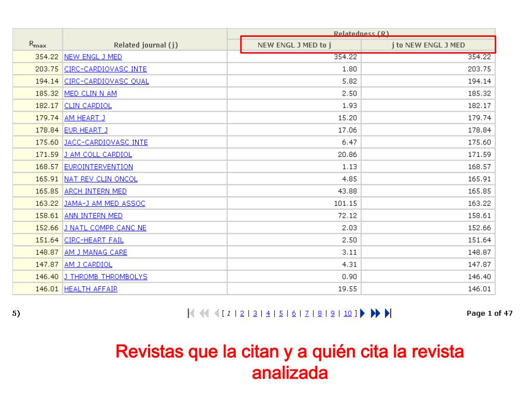This screenshot has height=399, width=532.
Task: Go to page 8 of results
Action: click(320, 313)
